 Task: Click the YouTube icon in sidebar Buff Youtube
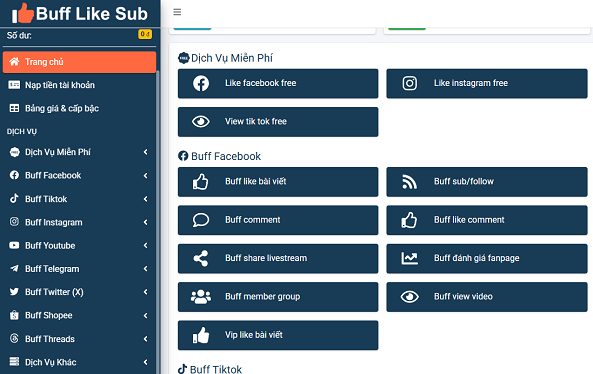click(x=14, y=245)
